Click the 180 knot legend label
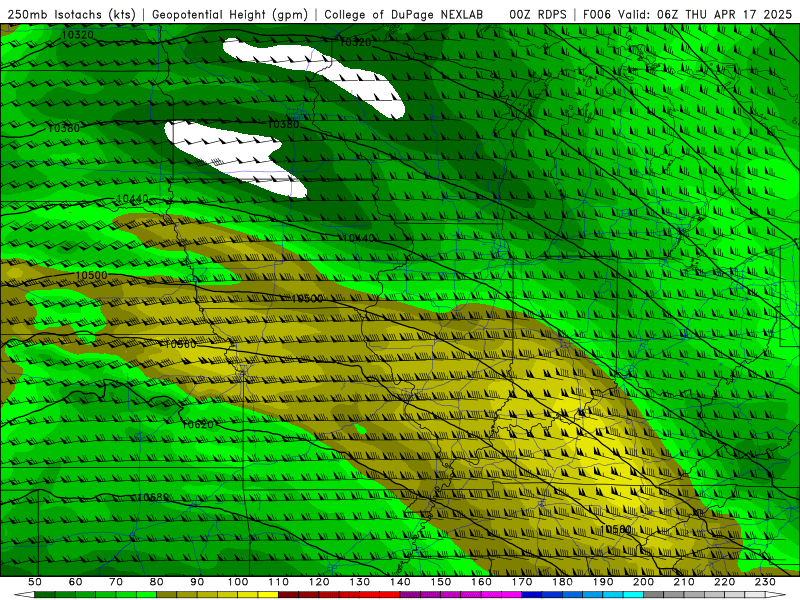This screenshot has height=600, width=800. 563,582
